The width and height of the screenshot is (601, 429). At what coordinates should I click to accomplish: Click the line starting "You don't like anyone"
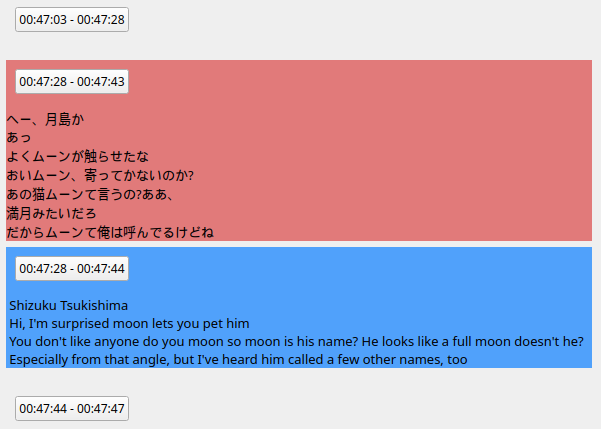[x=200, y=341]
